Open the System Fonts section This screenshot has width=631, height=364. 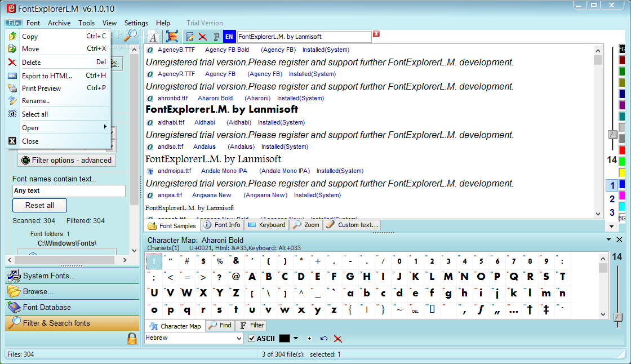(72, 276)
